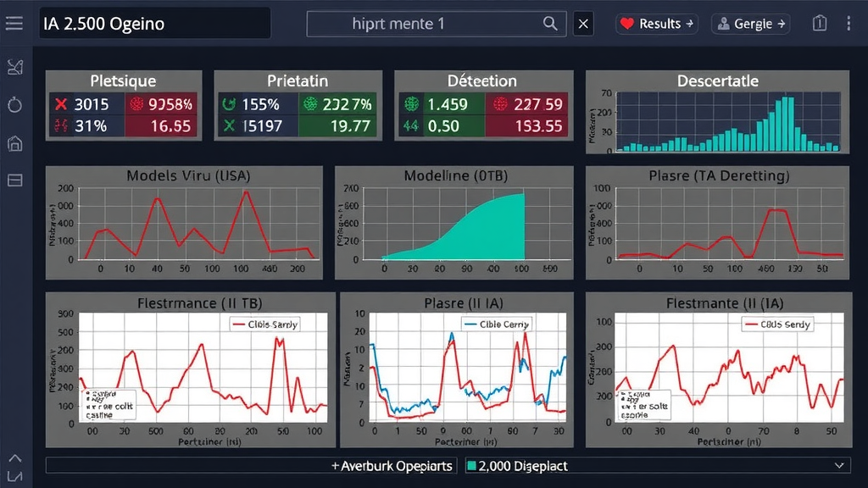Click the 'IA 2.500 Ogeino' title field
This screenshot has height=488, width=868.
pos(153,24)
